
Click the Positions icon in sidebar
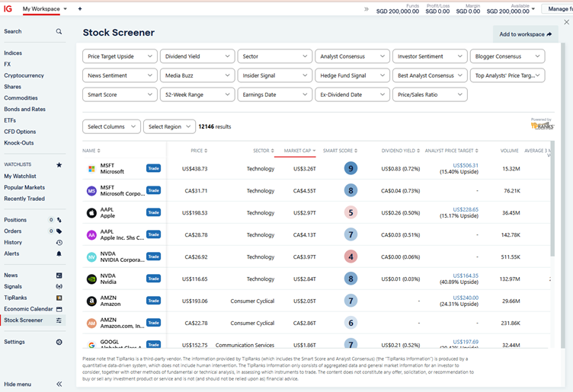tap(59, 220)
